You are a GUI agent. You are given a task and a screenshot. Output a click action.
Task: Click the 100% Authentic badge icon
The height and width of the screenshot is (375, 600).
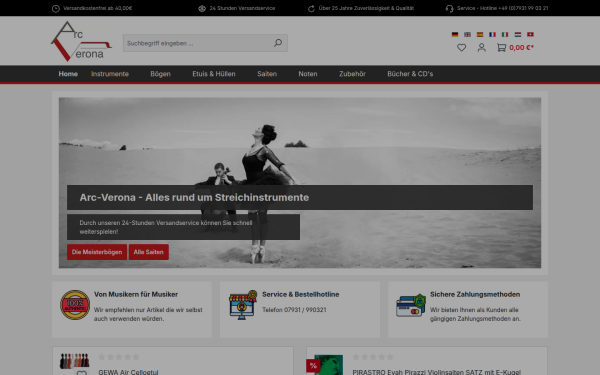[75, 305]
